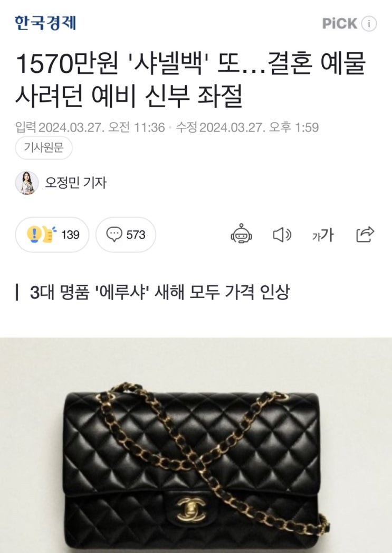This screenshot has height=553, width=392.
Task: Open the robot AI summary icon
Action: tap(241, 234)
